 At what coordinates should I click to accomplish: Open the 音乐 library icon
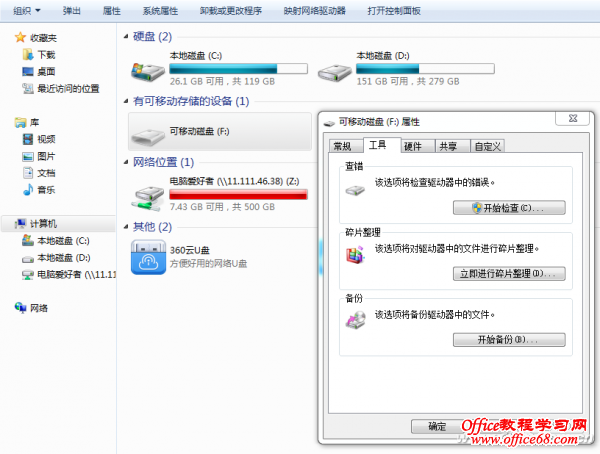pyautogui.click(x=28, y=189)
